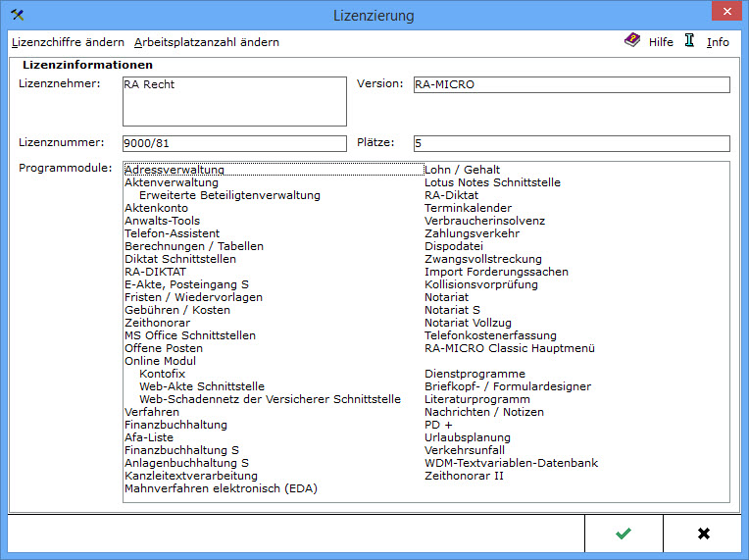The height and width of the screenshot is (560, 749).
Task: Select RA-DIKTAT in left column
Action: [155, 272]
